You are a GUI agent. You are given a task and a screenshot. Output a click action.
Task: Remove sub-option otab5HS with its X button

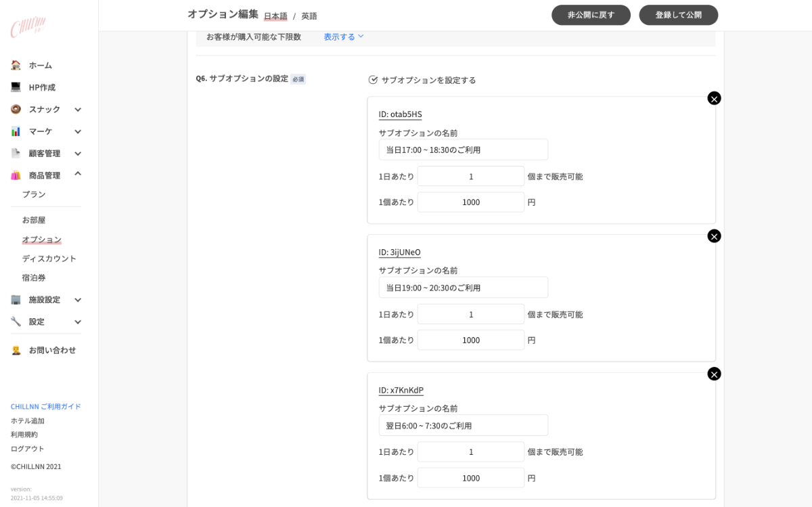pyautogui.click(x=714, y=98)
